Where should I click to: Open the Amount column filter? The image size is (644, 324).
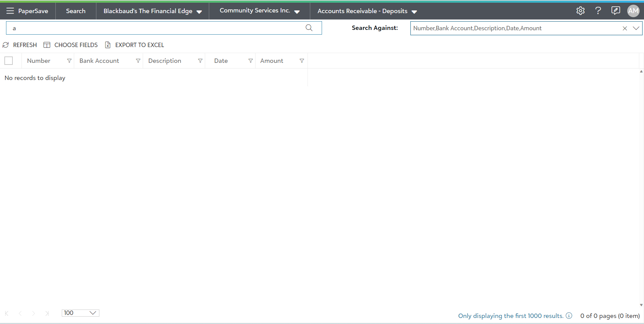pyautogui.click(x=302, y=61)
